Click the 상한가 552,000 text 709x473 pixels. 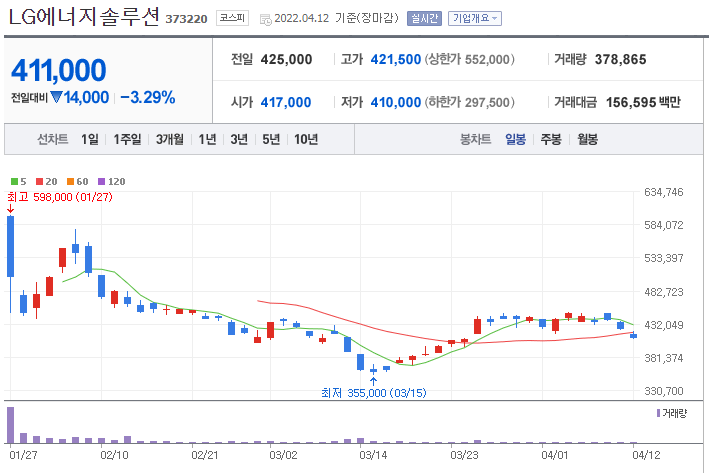pos(469,59)
